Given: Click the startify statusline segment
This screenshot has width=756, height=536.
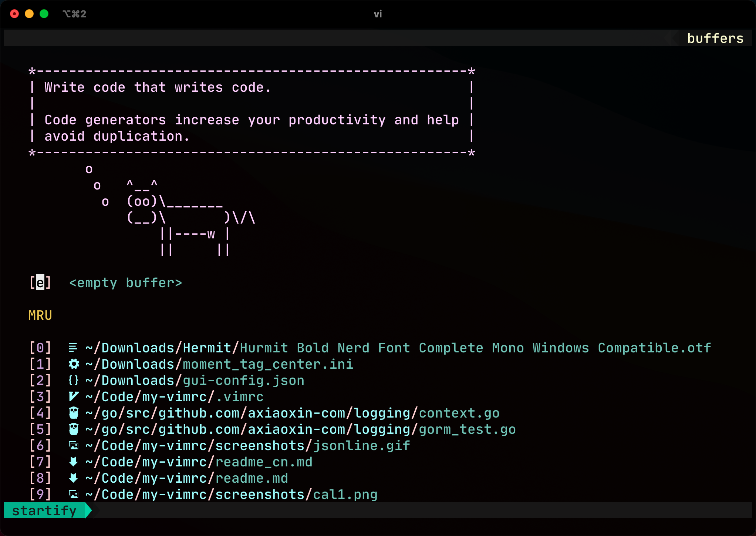Looking at the screenshot, I should [x=44, y=511].
